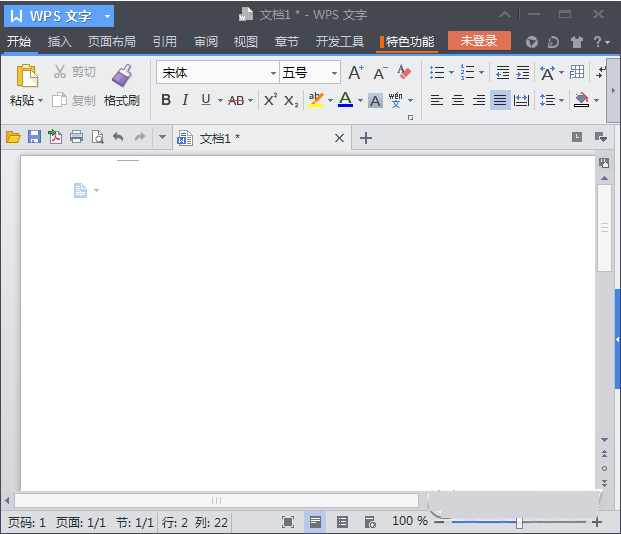Viewport: 621px width, 534px height.
Task: Open the 插入 (Insert) ribbon tab
Action: coord(60,42)
